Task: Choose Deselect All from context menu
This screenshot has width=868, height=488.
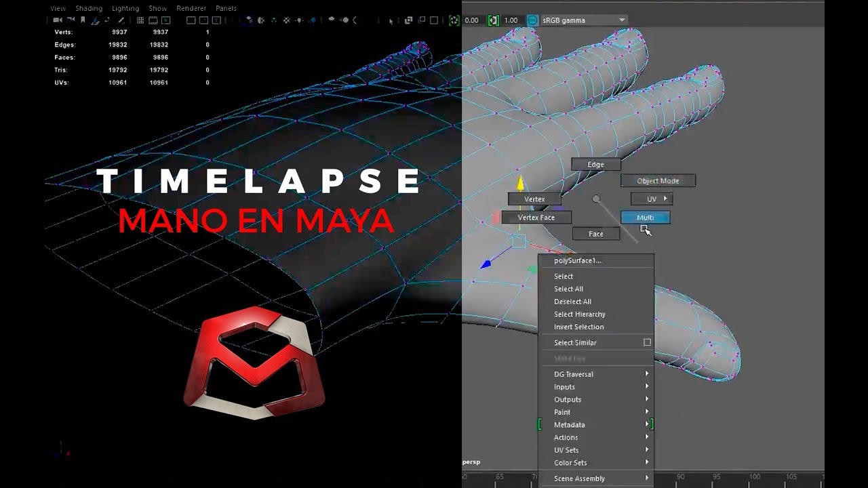Action: point(595,302)
